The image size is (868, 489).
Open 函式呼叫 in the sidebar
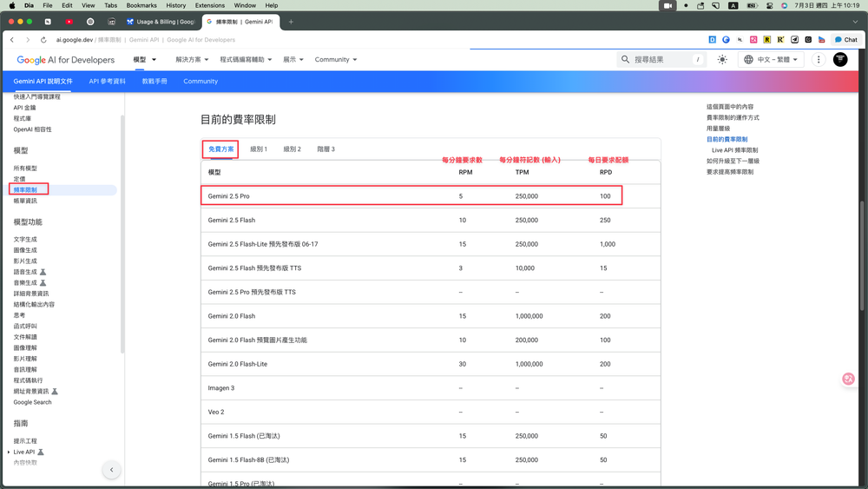point(25,327)
